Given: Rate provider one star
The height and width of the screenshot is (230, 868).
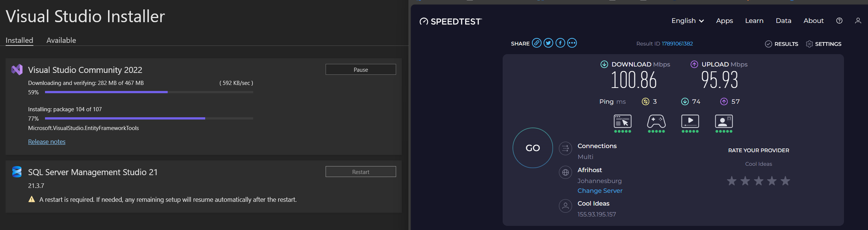Looking at the screenshot, I should (732, 181).
